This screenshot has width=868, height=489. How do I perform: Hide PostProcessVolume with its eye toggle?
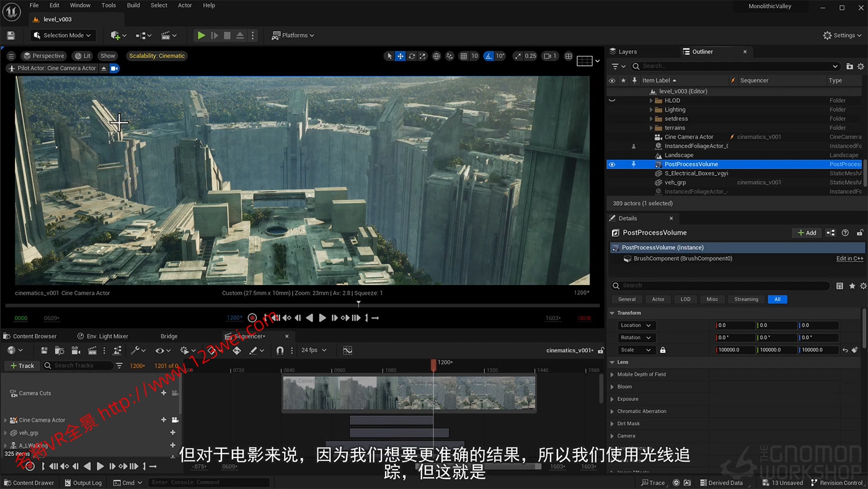point(612,164)
